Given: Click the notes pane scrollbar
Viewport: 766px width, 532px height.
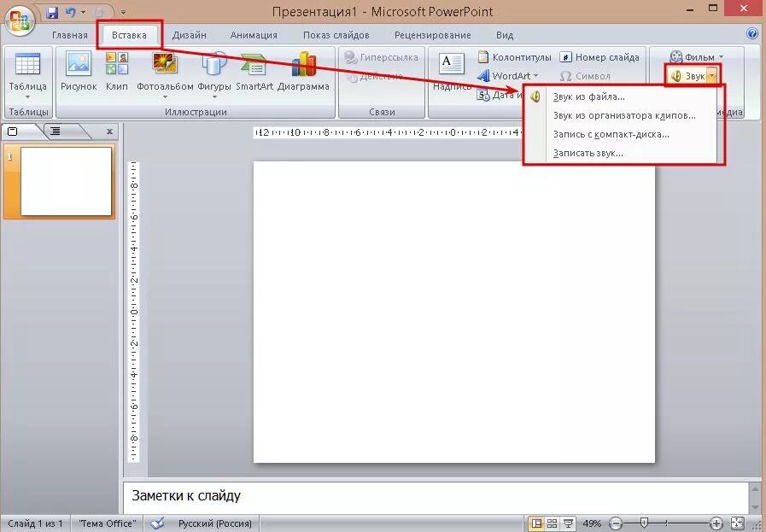Looking at the screenshot, I should click(756, 496).
